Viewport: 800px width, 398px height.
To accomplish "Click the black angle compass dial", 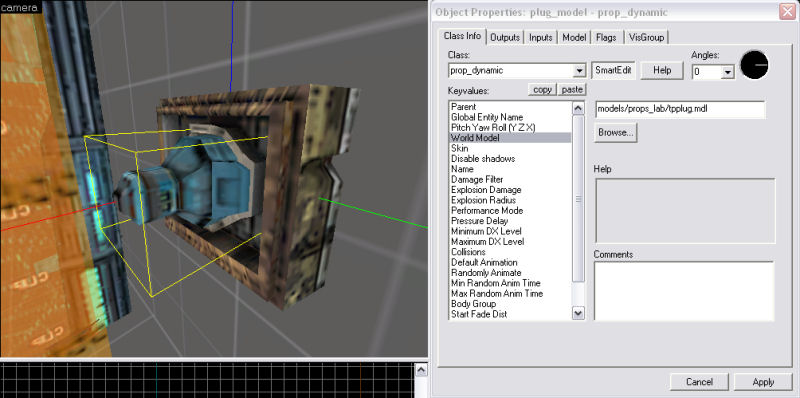I will pos(754,65).
